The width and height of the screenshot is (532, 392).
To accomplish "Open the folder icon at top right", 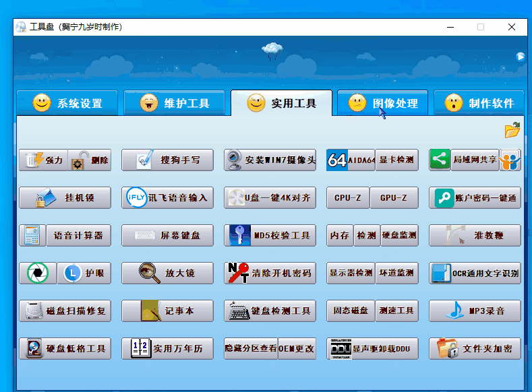I will pyautogui.click(x=512, y=130).
